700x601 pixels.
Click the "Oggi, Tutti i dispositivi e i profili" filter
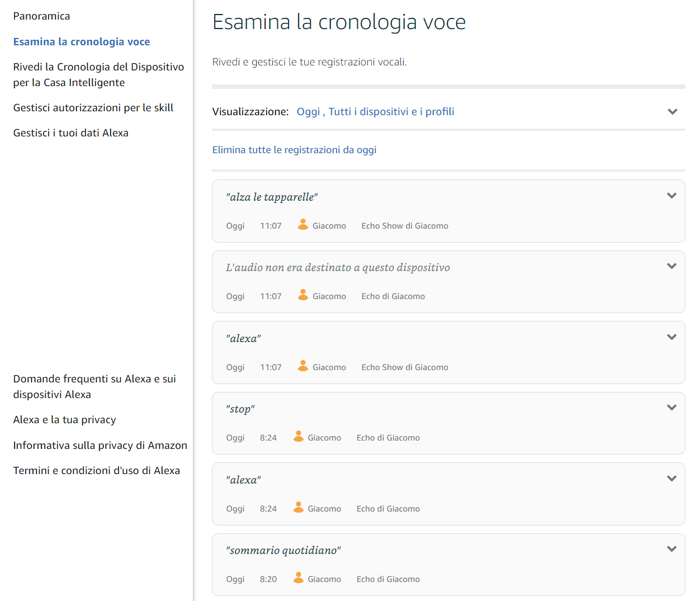tap(375, 112)
